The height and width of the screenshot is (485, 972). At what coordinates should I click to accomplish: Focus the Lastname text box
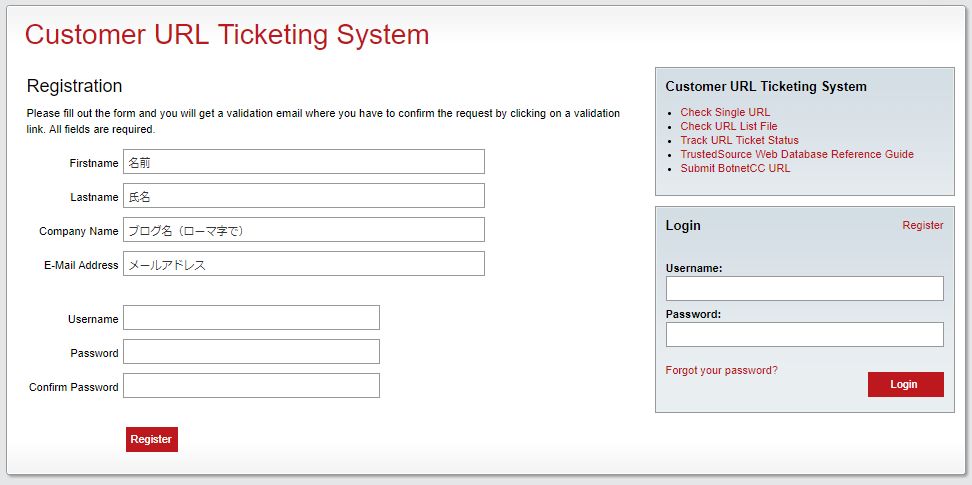pos(304,196)
